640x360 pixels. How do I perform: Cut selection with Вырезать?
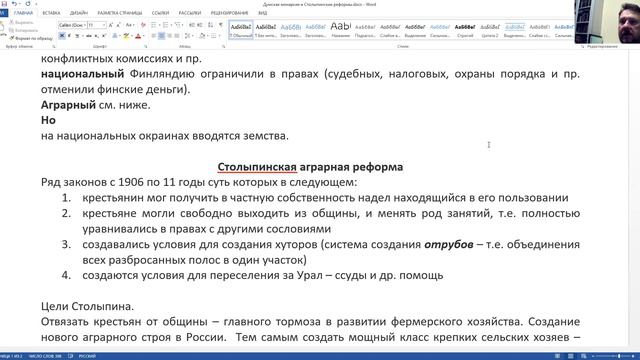pos(21,22)
